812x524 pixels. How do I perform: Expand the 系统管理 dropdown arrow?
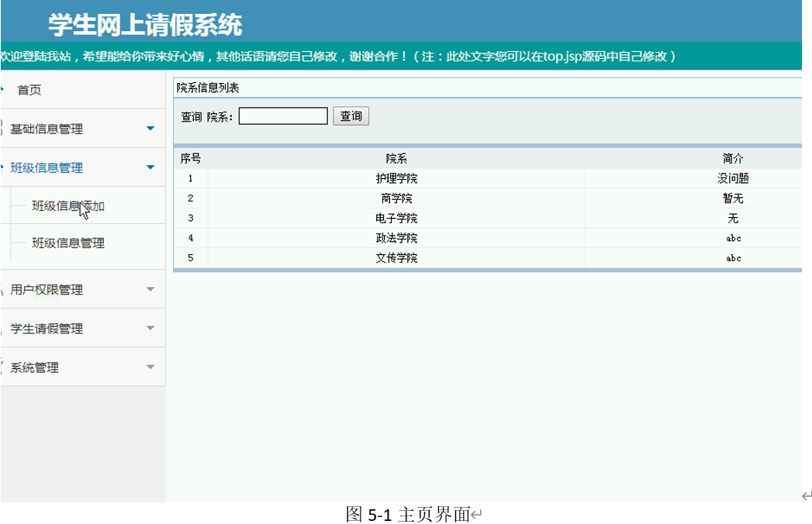click(x=150, y=367)
